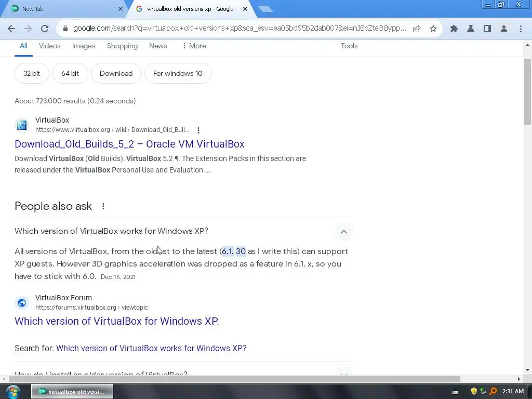This screenshot has width=532, height=399.
Task: Open the virtualbox.org wiki URL breadcrumb
Action: pos(112,130)
